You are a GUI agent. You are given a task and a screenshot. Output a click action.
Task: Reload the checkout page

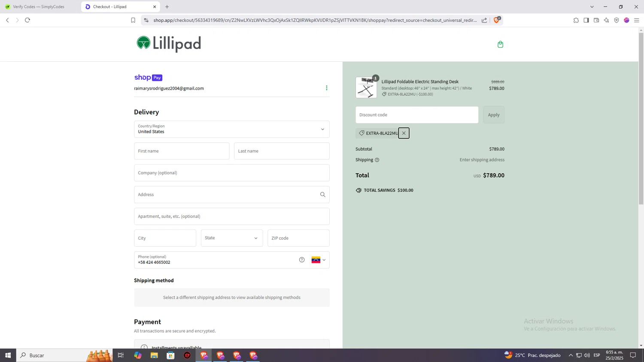click(27, 20)
